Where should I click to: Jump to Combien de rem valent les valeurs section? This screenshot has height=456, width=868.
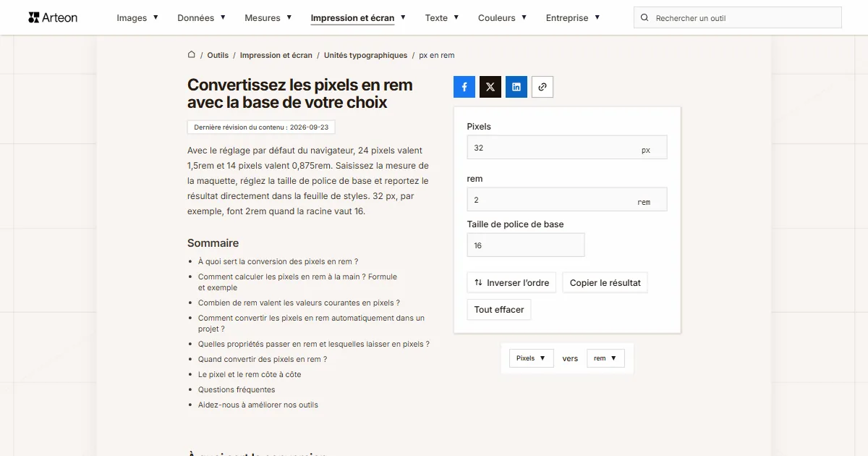coord(299,303)
